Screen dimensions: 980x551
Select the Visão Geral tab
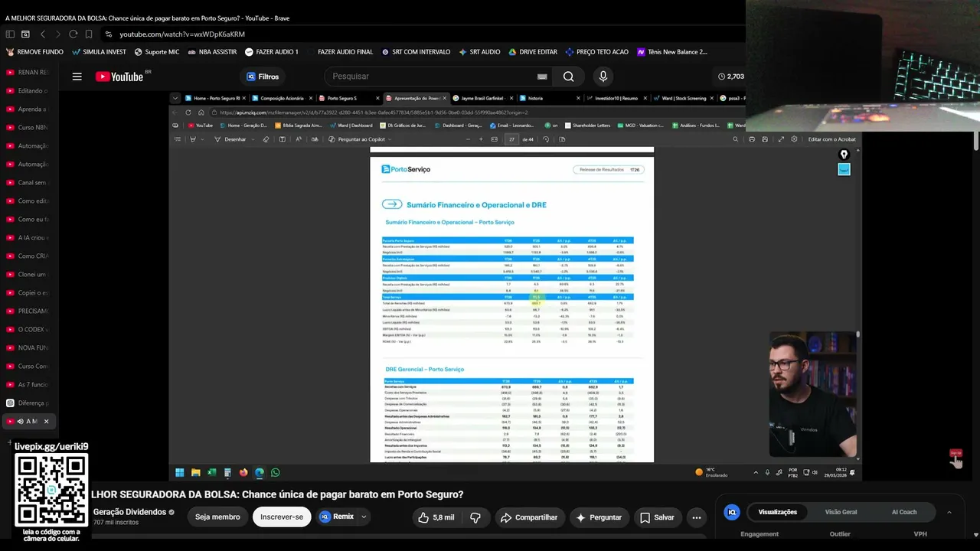tap(841, 512)
